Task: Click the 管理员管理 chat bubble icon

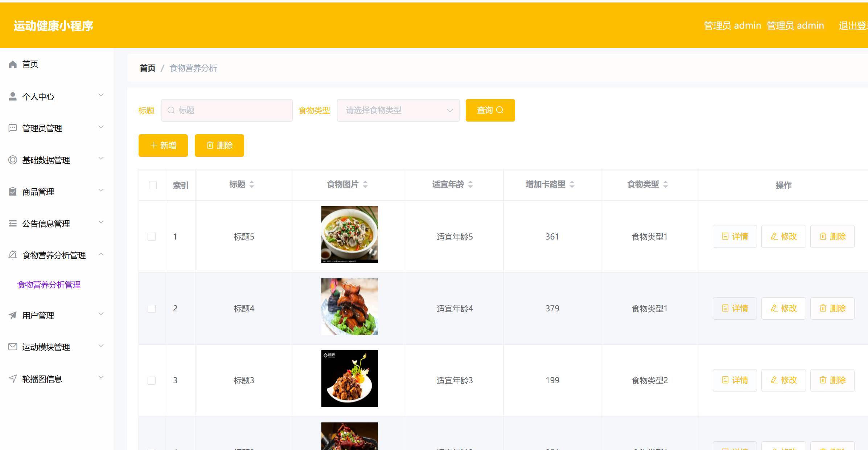Action: [12, 128]
